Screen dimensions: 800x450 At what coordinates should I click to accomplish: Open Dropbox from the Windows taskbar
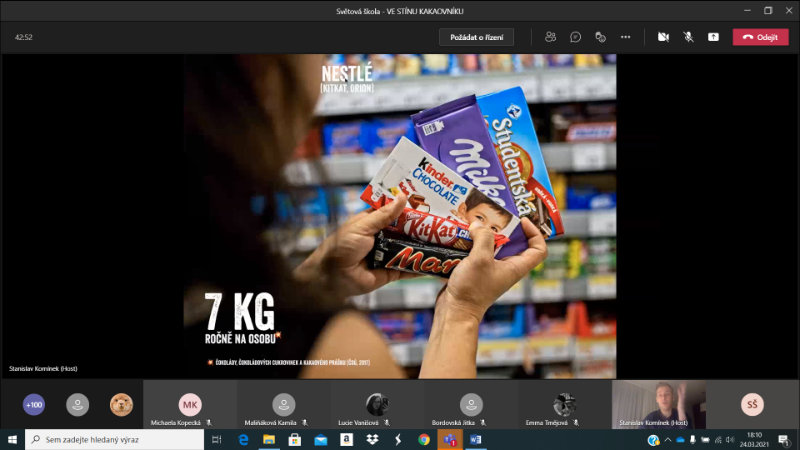point(372,440)
